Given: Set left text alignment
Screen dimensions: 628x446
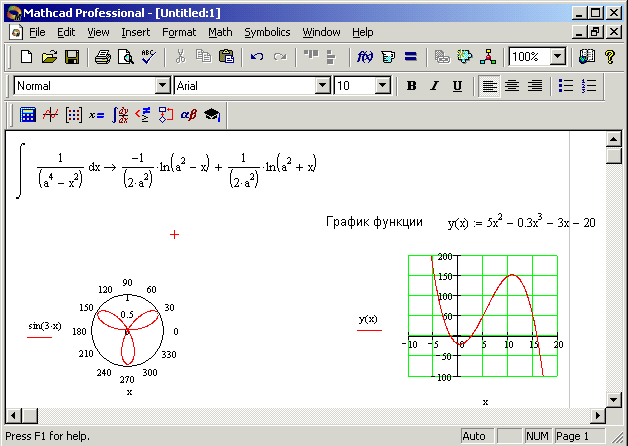Looking at the screenshot, I should [489, 86].
